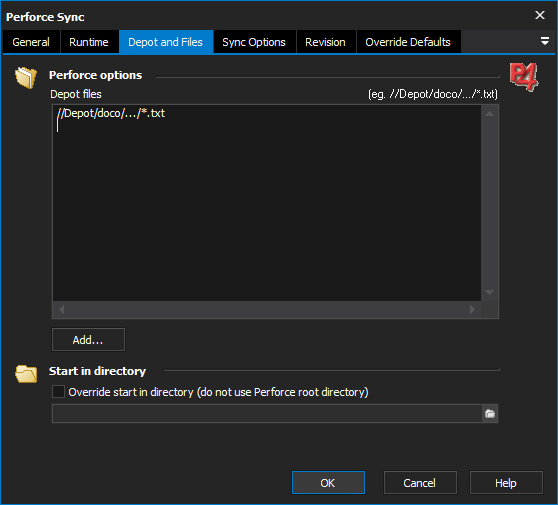Image resolution: width=558 pixels, height=505 pixels.
Task: Click the example path hint text
Action: pyautogui.click(x=433, y=94)
